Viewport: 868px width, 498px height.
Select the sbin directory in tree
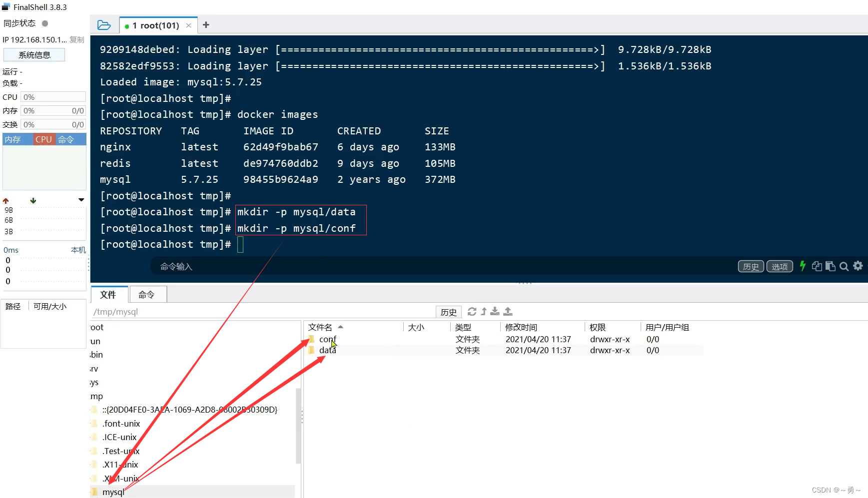coord(96,355)
